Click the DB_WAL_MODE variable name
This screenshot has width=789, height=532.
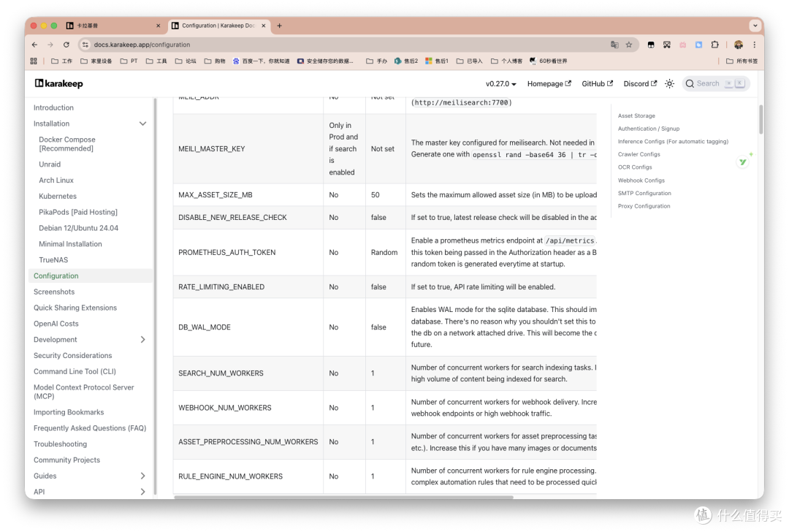tap(205, 327)
